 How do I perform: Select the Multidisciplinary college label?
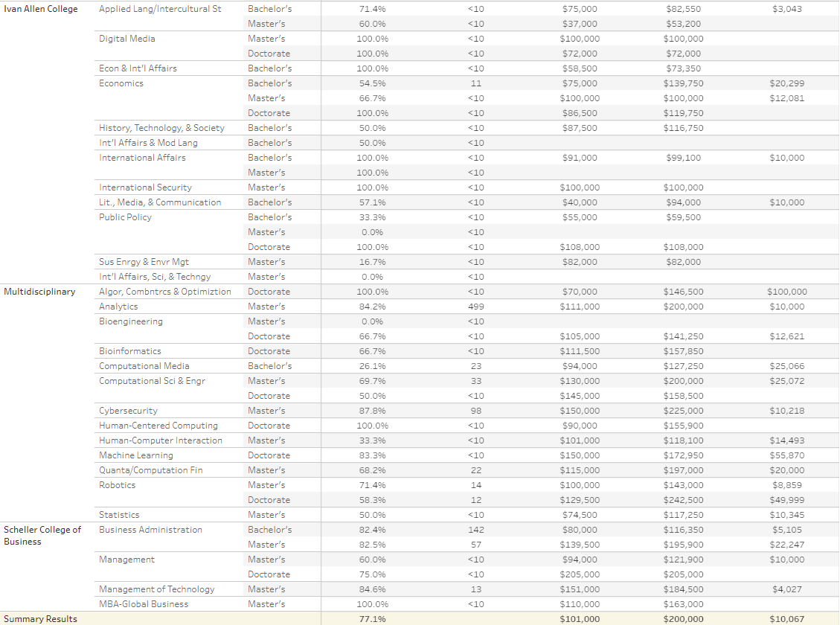click(x=39, y=292)
